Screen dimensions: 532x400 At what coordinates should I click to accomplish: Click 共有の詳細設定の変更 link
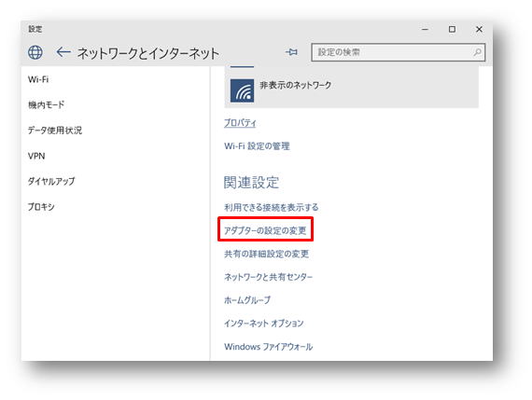266,254
